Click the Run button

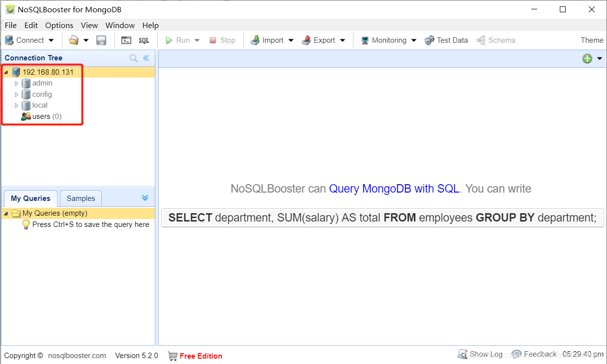(x=177, y=40)
